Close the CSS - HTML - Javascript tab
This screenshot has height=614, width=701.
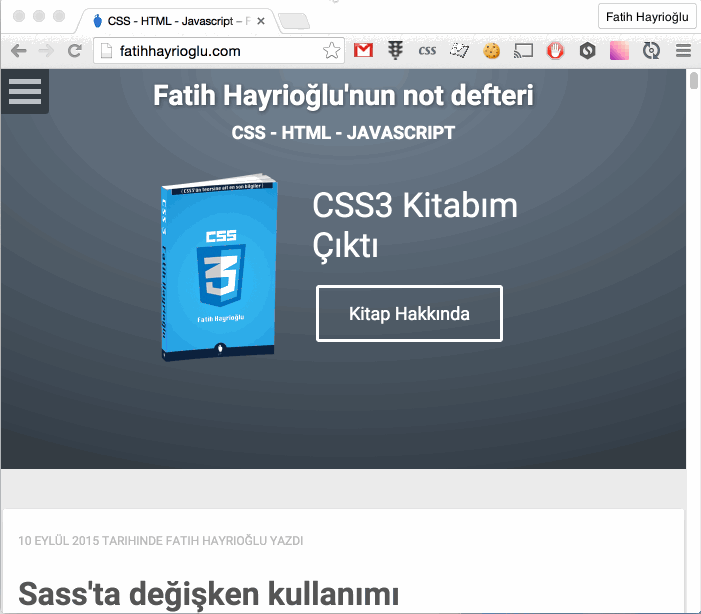[260, 20]
